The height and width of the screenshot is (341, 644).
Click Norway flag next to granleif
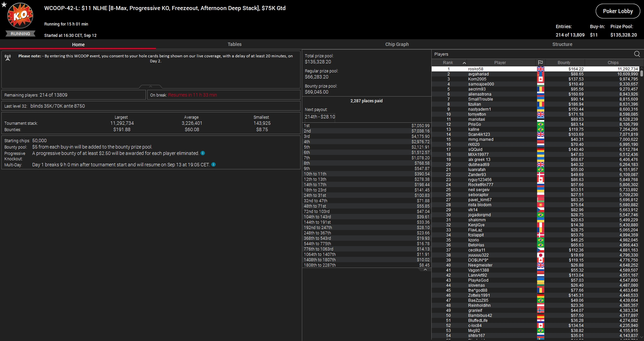(x=540, y=310)
